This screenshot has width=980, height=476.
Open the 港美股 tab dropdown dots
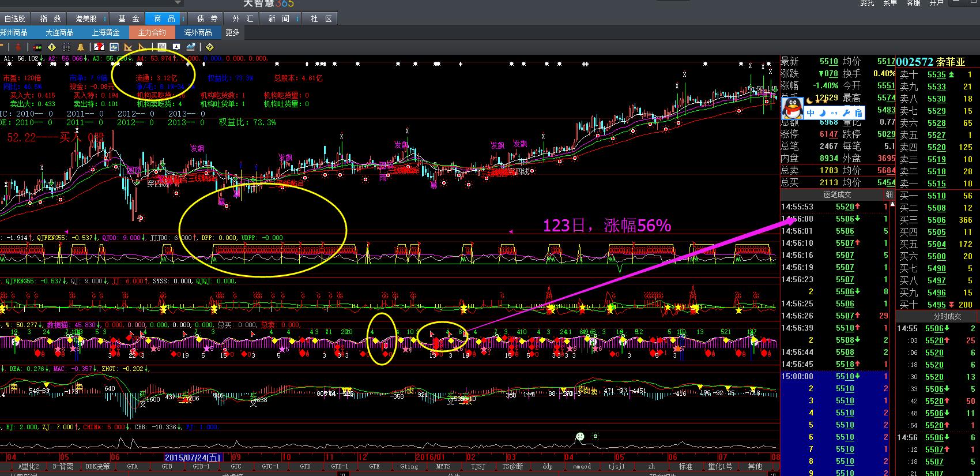click(x=104, y=18)
